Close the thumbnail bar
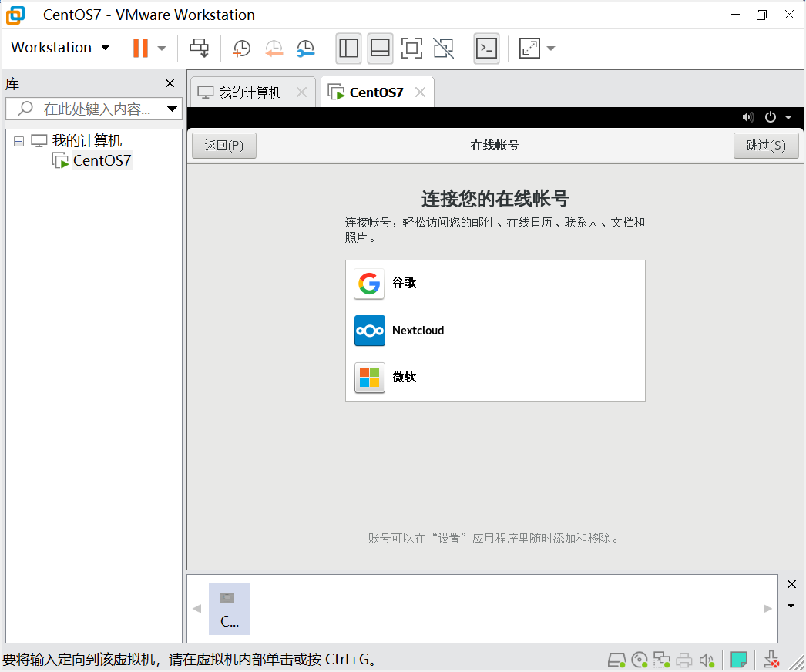 click(791, 584)
